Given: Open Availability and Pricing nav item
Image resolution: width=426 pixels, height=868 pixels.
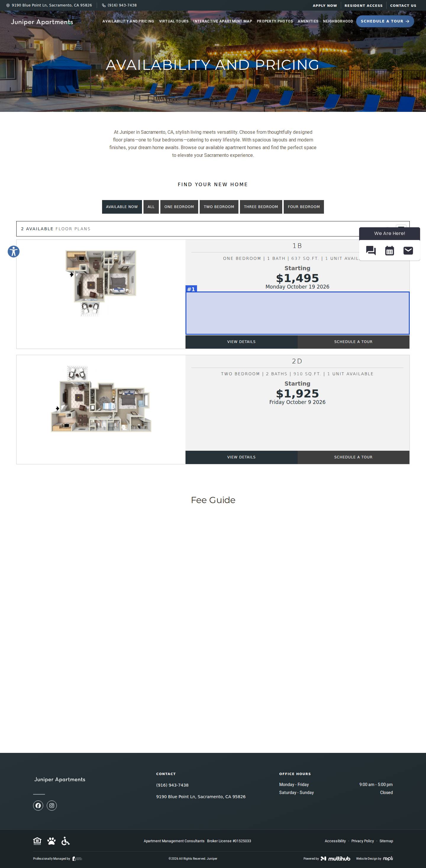Looking at the screenshot, I should [128, 21].
